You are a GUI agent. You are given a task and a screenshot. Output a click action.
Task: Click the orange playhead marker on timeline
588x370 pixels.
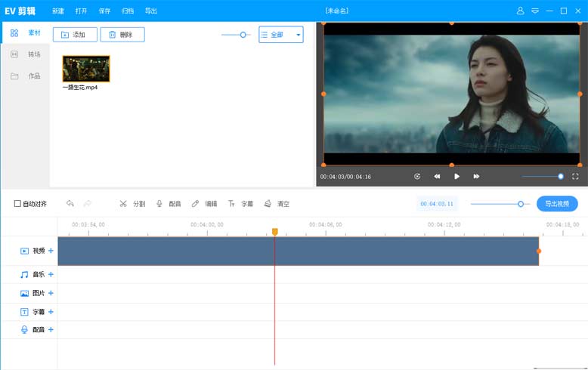(274, 232)
